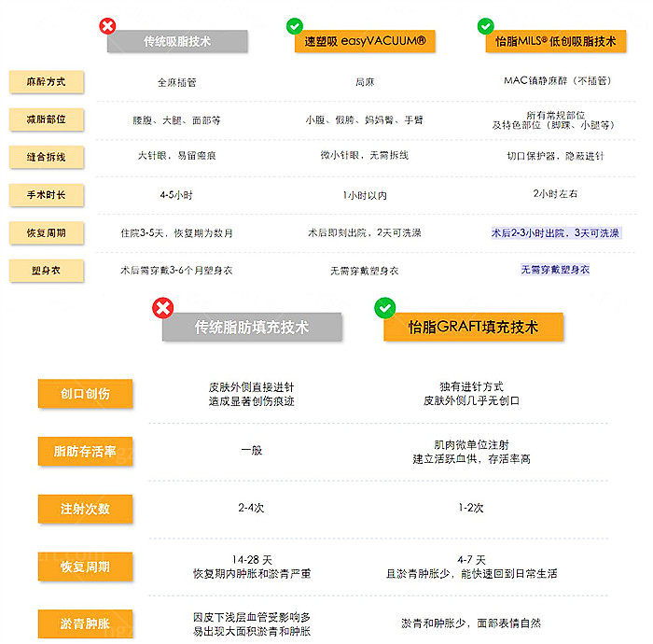
Task: Click the text 小腹、假胯、妈妈臀、手臂
Action: click(365, 120)
